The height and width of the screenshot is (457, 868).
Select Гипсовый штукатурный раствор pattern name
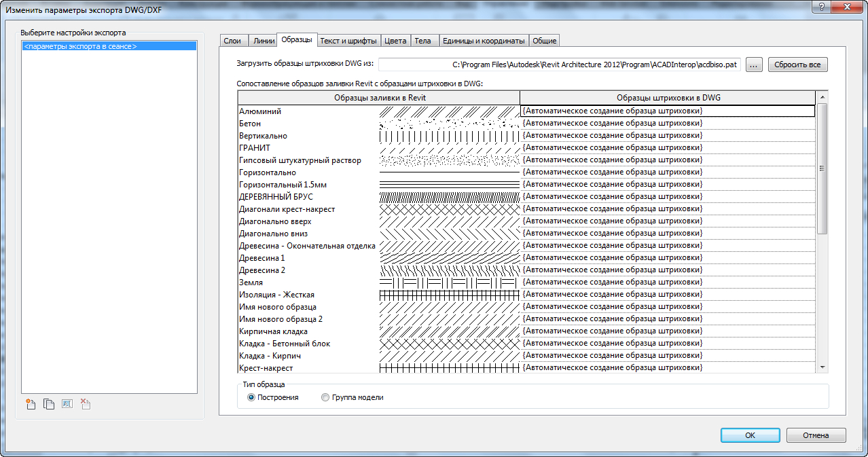(300, 160)
